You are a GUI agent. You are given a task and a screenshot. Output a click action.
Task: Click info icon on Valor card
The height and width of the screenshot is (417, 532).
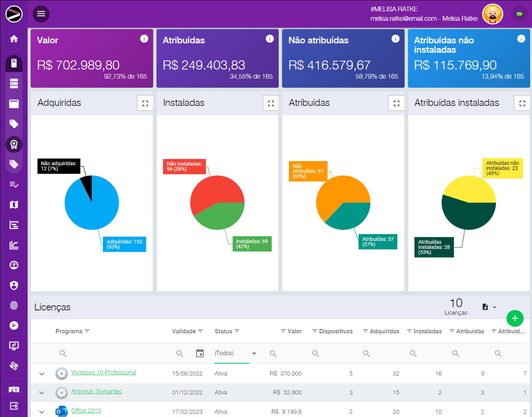[x=144, y=39]
